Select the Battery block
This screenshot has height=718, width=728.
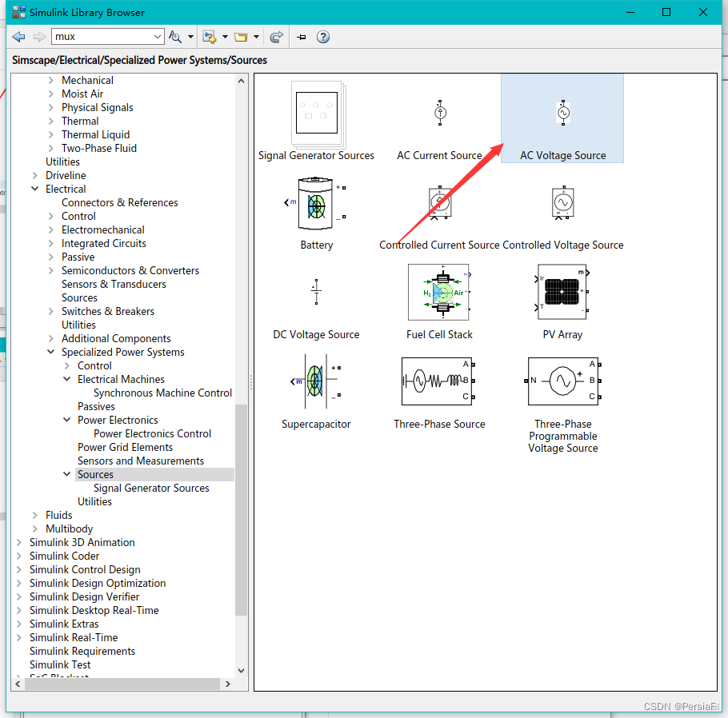(316, 214)
